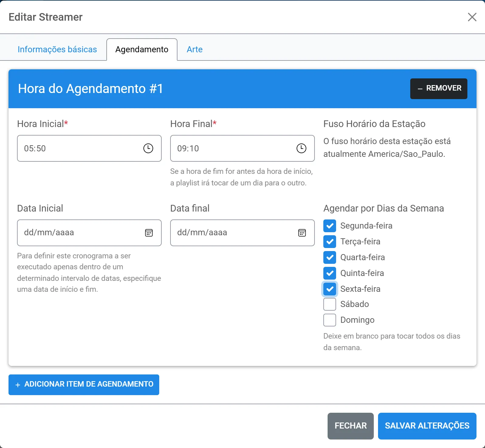
Task: Click the Data final date field
Action: [x=243, y=233]
